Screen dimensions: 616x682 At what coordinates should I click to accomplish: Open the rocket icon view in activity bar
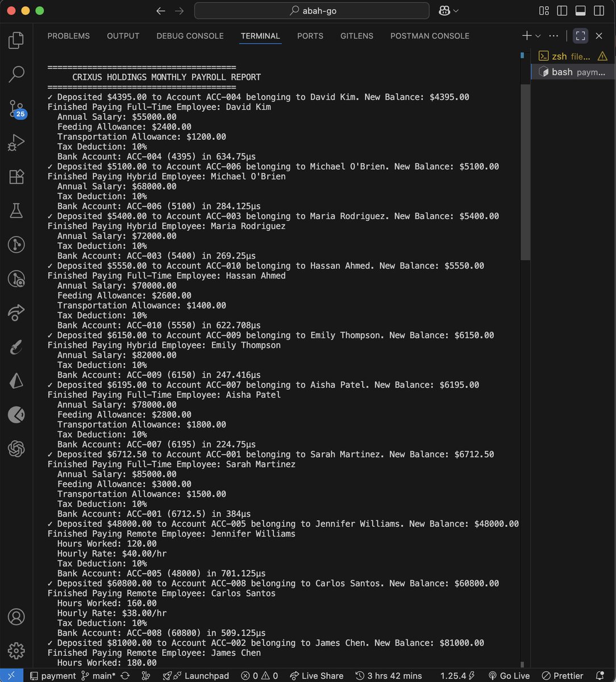16,347
